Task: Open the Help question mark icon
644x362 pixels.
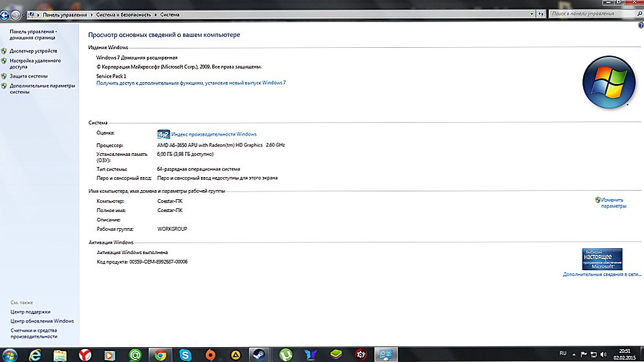Action: click(x=641, y=25)
